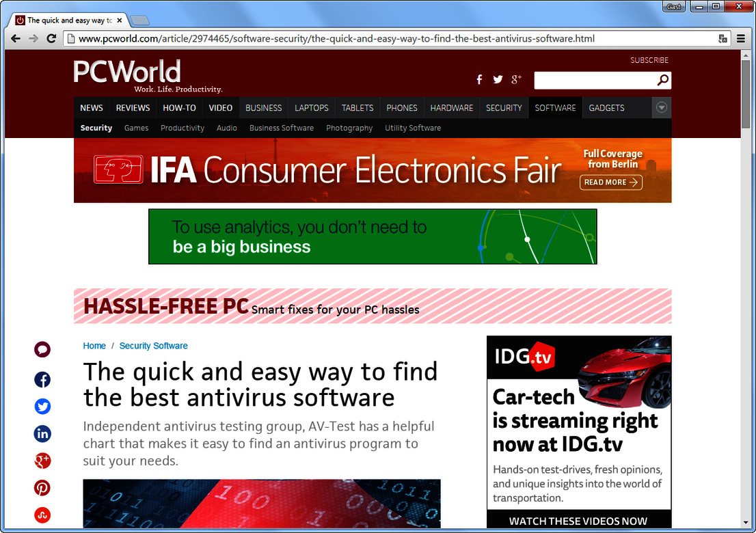Share the article via the Twitter sidebar icon
This screenshot has width=756, height=533.
pyautogui.click(x=42, y=407)
